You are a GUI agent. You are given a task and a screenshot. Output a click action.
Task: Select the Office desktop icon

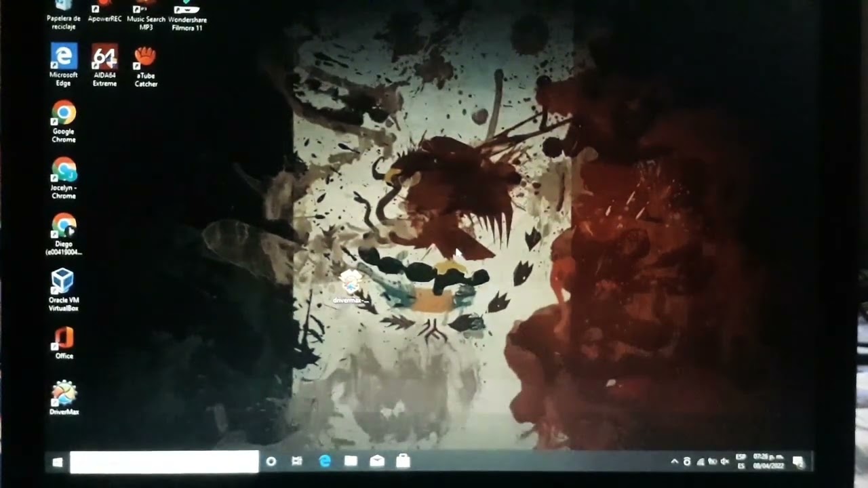point(64,343)
